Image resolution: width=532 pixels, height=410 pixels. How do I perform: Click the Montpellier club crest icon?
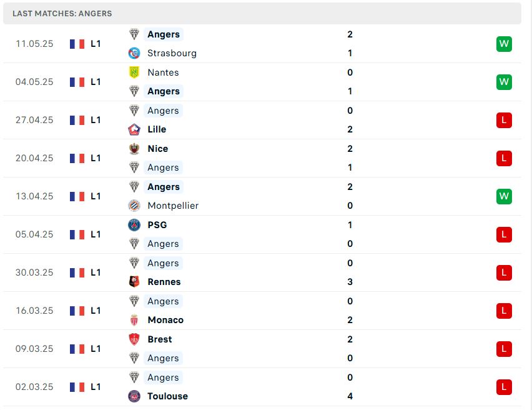point(134,206)
